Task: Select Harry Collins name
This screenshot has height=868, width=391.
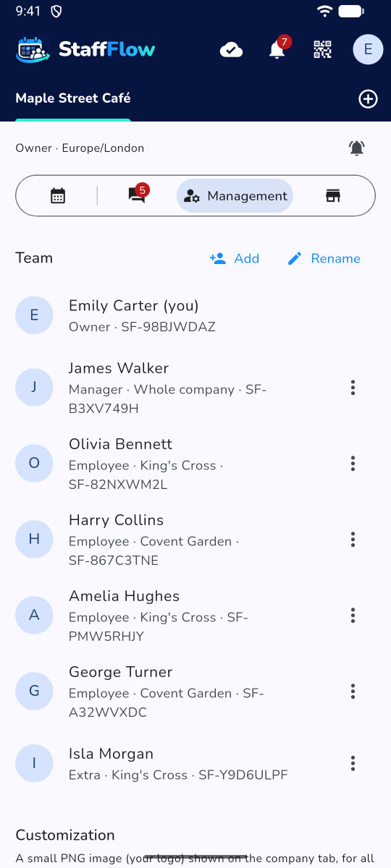Action: 117,520
